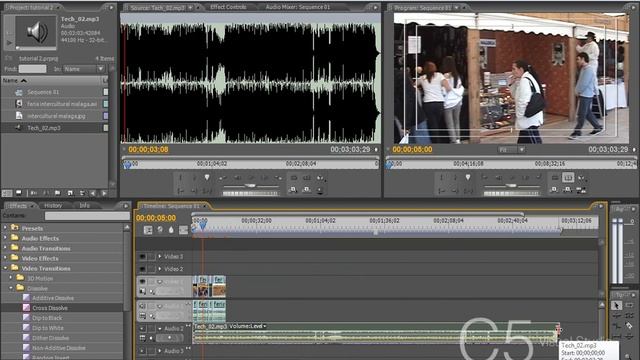The image size is (640, 360).
Task: Hide Video 2 track output
Action: click(x=142, y=269)
